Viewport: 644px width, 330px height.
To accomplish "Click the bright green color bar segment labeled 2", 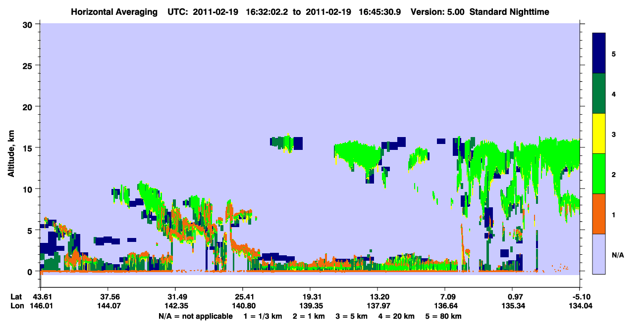I will (599, 174).
